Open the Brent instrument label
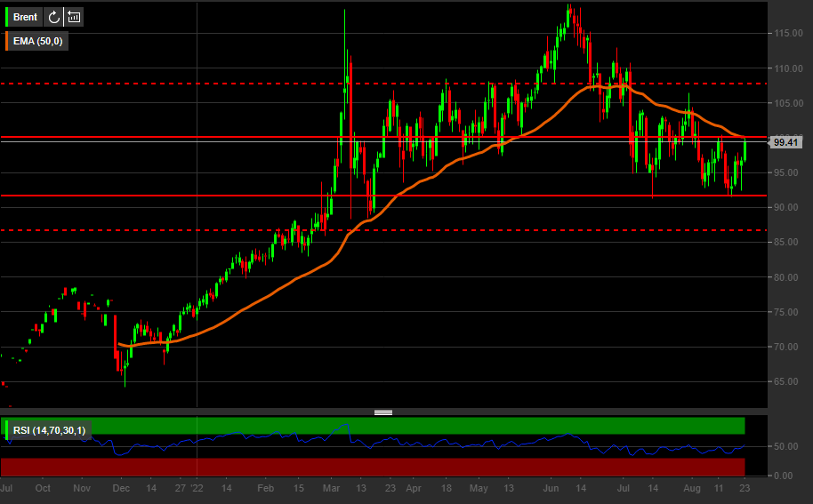The height and width of the screenshot is (504, 813). click(25, 17)
